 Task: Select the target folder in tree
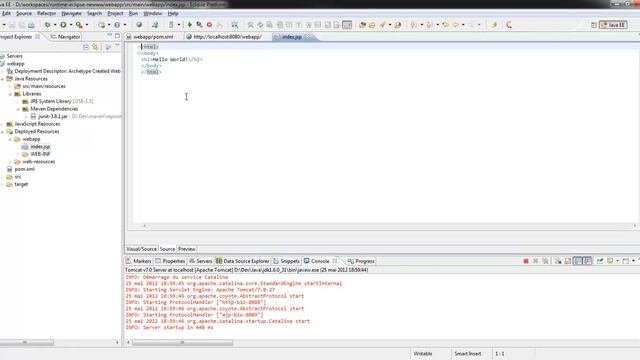click(x=21, y=184)
